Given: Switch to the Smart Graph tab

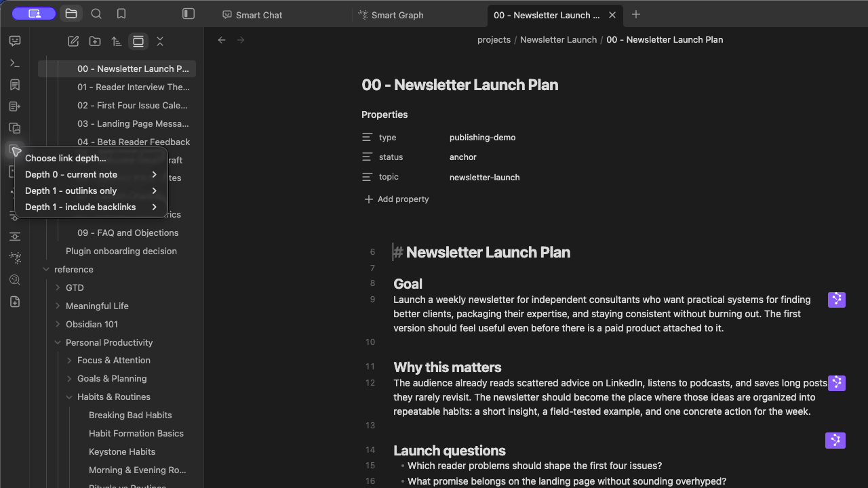Looking at the screenshot, I should (419, 15).
